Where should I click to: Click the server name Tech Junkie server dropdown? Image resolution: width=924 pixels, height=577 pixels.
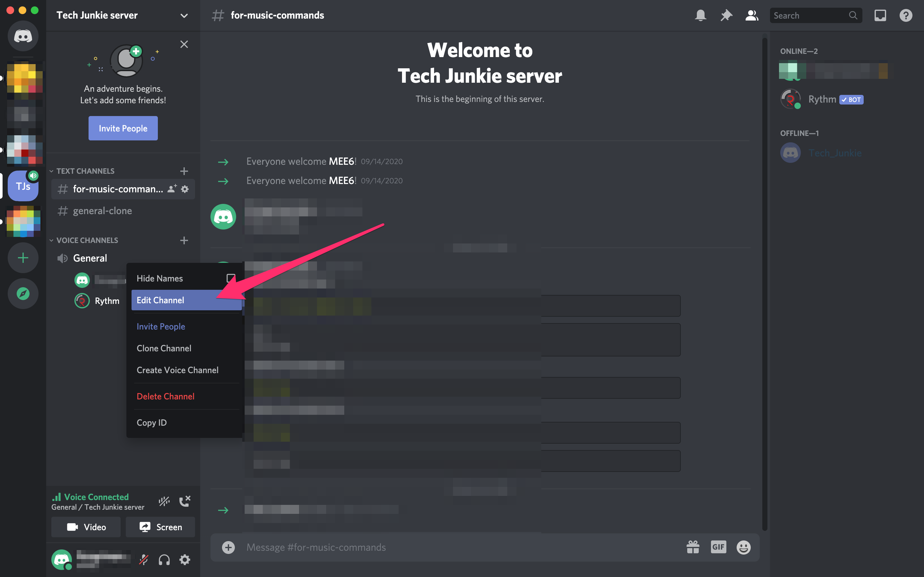pyautogui.click(x=122, y=15)
